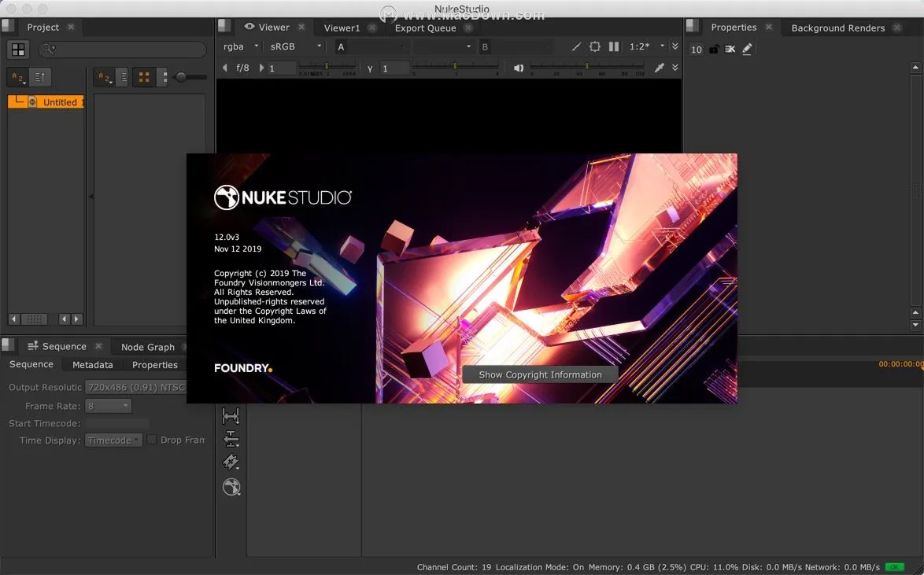Open the 1:2* zoom ratio dropdown
Screen dimensions: 924x575
pos(646,46)
